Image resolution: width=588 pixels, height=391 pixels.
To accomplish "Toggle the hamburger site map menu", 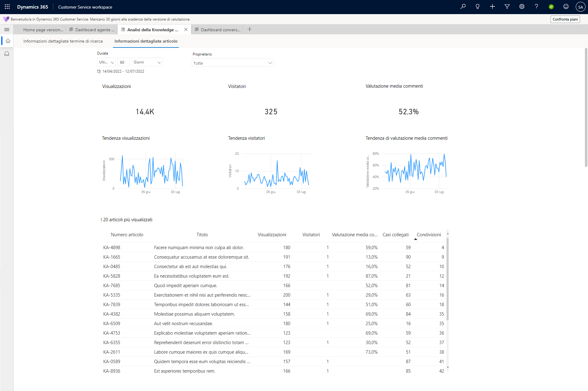I will point(7,29).
